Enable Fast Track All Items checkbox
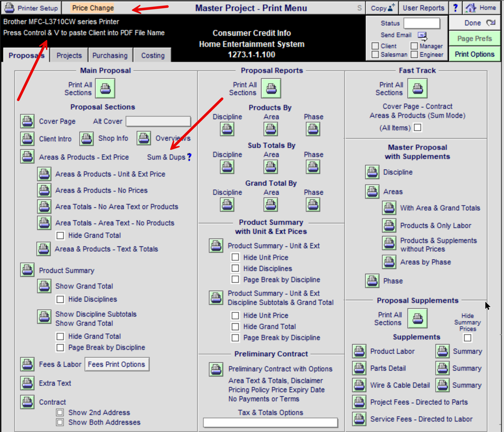Image resolution: width=504 pixels, height=432 pixels. (418, 127)
